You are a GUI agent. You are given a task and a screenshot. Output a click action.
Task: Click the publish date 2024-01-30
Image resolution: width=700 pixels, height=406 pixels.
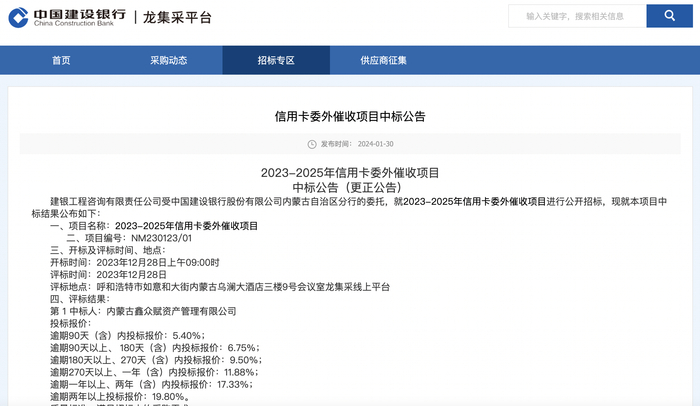coord(375,144)
